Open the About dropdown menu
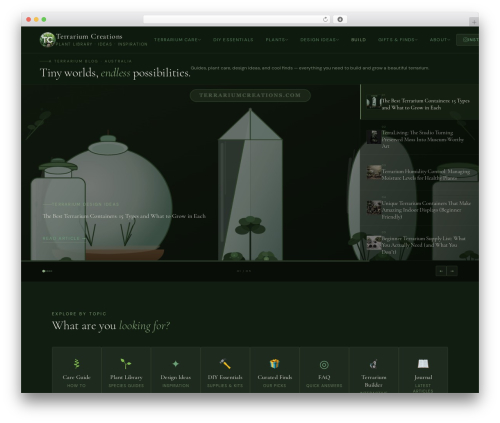500x423 pixels. coord(440,40)
